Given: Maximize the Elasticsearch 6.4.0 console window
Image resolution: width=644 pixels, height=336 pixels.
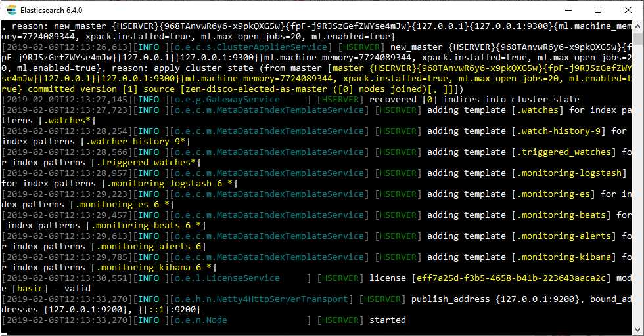Looking at the screenshot, I should [x=598, y=10].
